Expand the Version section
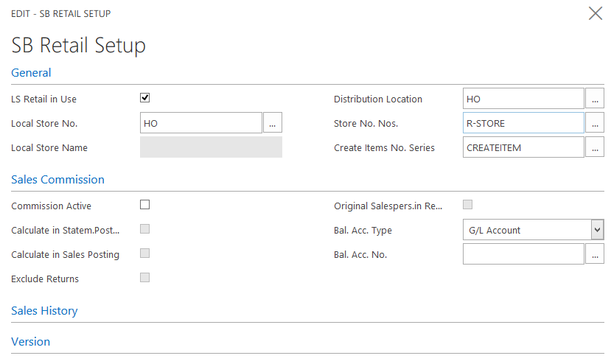This screenshot has width=611, height=364. (x=31, y=342)
